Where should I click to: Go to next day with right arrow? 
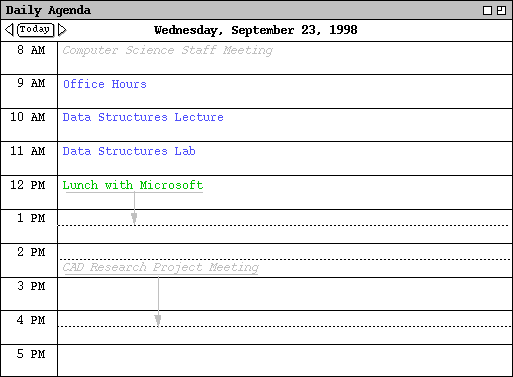[x=62, y=30]
